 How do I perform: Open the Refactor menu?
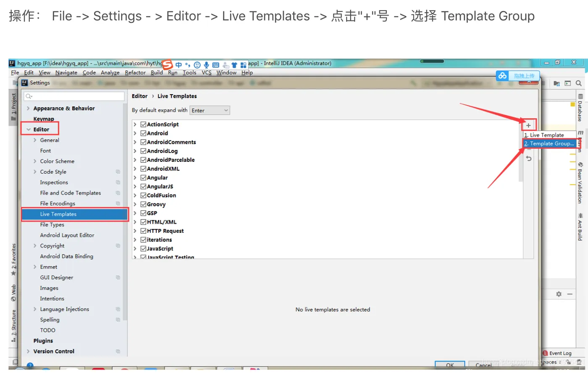click(x=135, y=72)
